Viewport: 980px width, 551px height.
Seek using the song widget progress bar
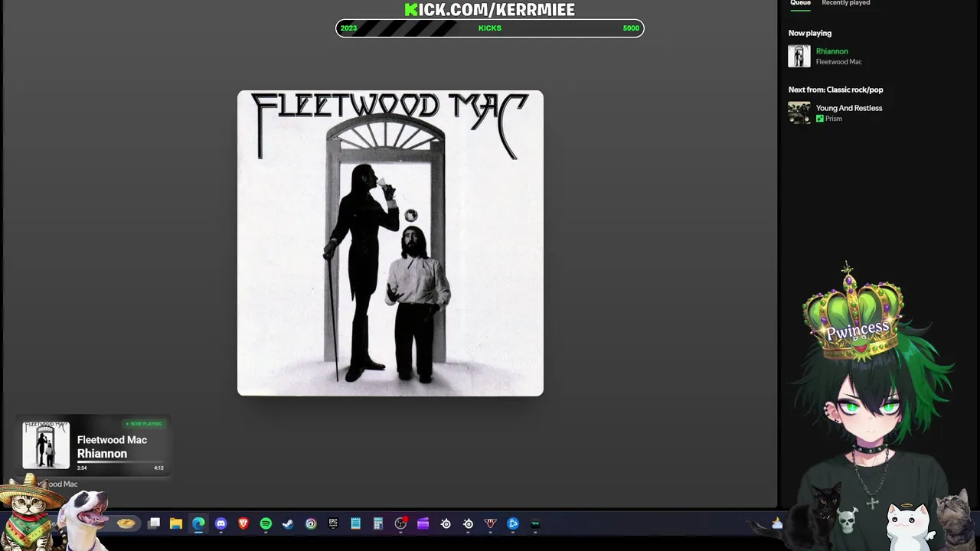120,462
